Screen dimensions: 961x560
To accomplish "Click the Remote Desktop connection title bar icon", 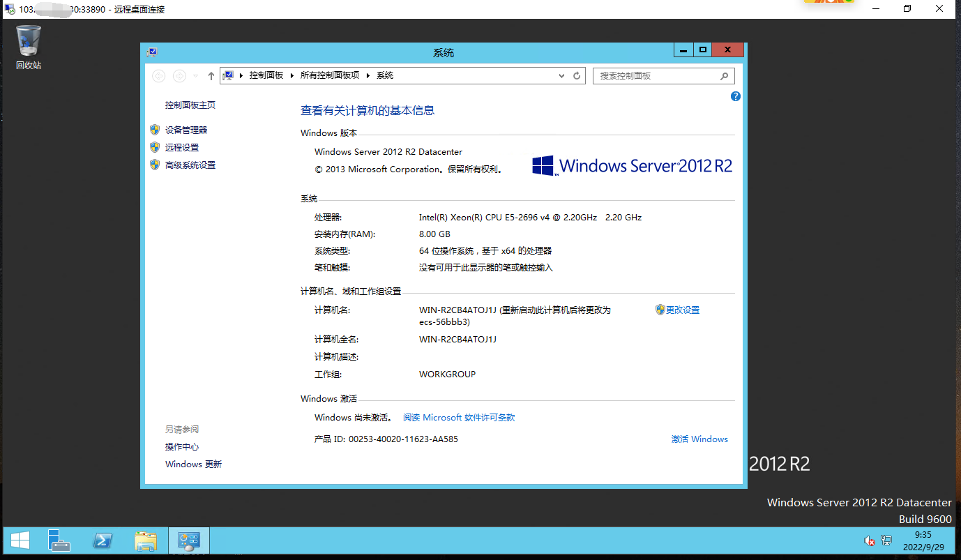I will tap(9, 9).
